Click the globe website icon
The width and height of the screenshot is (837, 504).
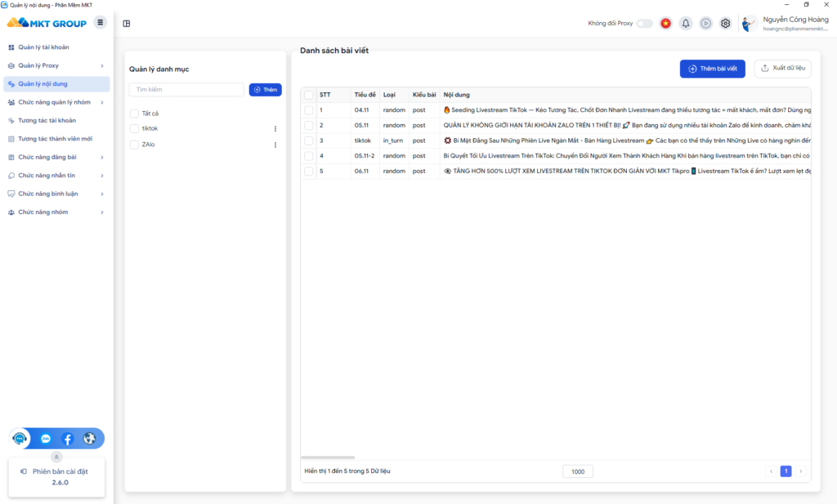pos(89,439)
